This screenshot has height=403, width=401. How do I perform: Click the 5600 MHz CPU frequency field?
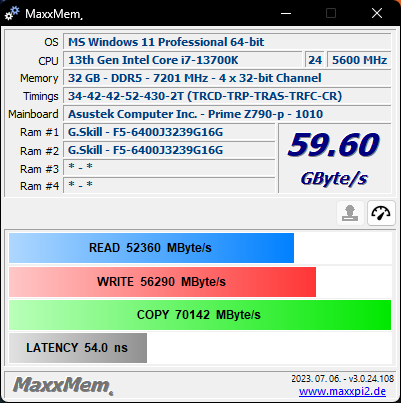pyautogui.click(x=359, y=60)
